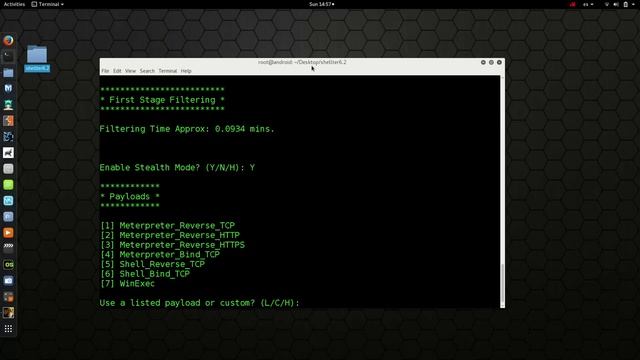This screenshot has height=360, width=640.
Task: Open the blue camera dock icon
Action: tap(8, 280)
